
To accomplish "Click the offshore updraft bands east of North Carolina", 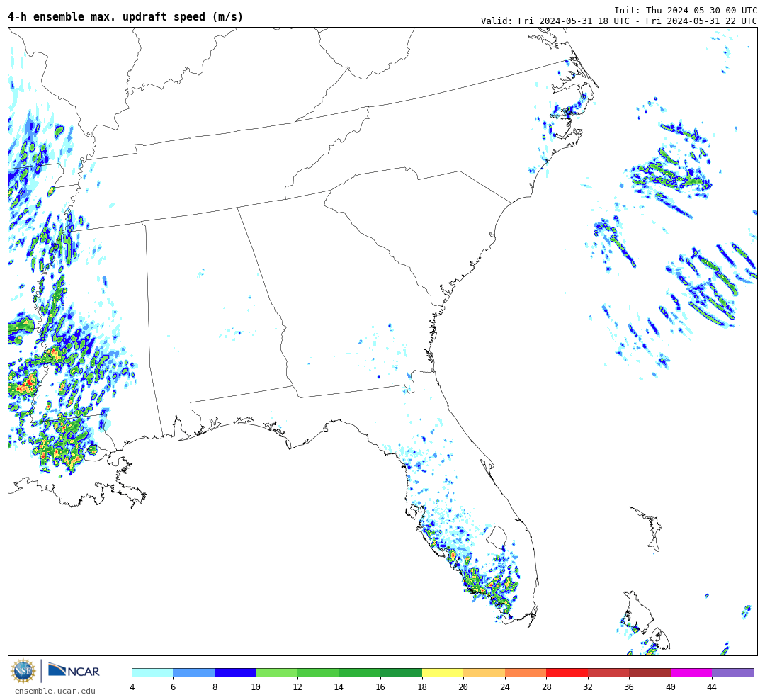I will pos(674,169).
